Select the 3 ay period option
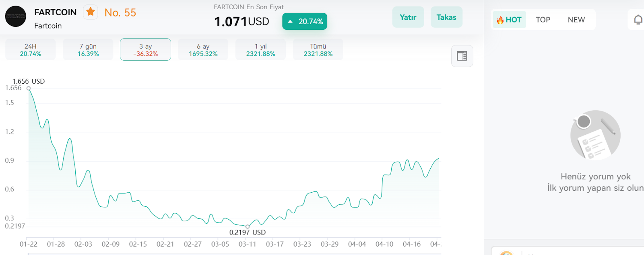 [x=146, y=50]
